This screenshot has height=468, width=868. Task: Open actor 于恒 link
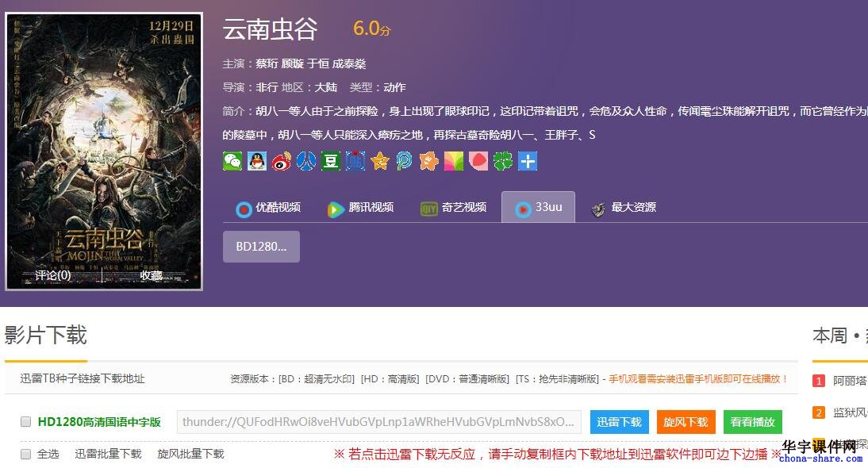[317, 63]
